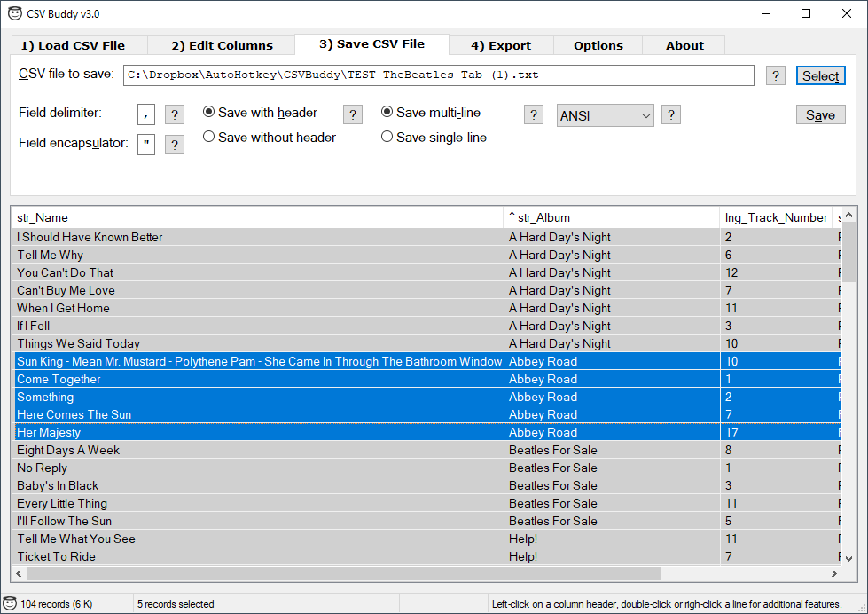Select the row 'I'll Follow The Sun'

426,521
